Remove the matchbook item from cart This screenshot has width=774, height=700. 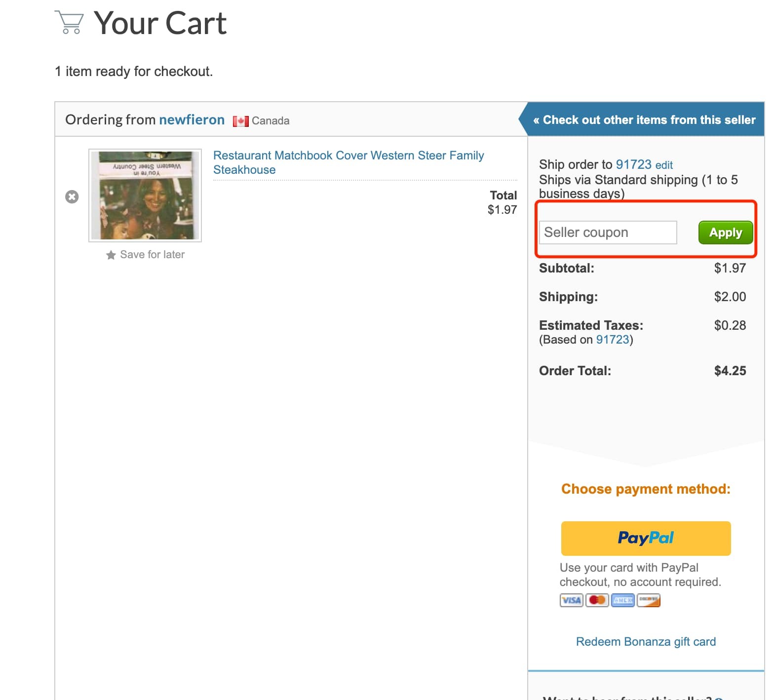tap(72, 196)
